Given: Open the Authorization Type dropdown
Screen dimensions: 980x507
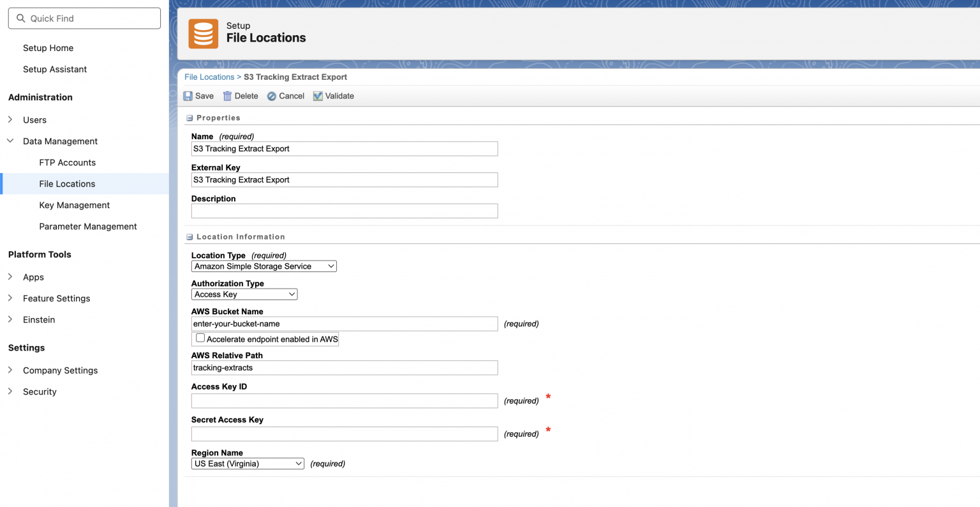Looking at the screenshot, I should click(244, 294).
